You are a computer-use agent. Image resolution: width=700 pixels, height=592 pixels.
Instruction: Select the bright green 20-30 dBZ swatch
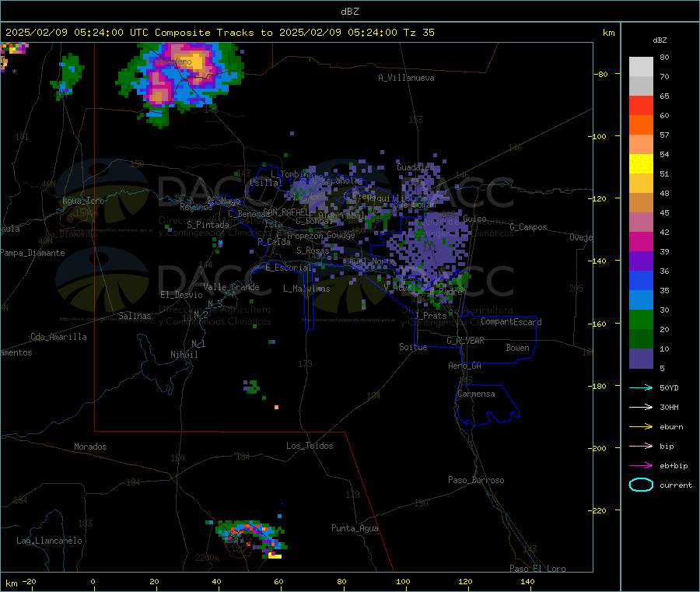[x=641, y=319]
